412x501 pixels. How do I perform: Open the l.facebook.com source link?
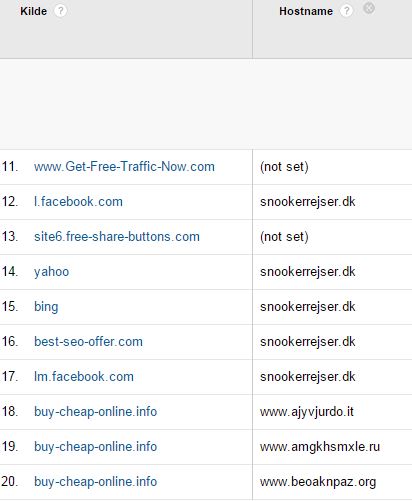tap(78, 201)
